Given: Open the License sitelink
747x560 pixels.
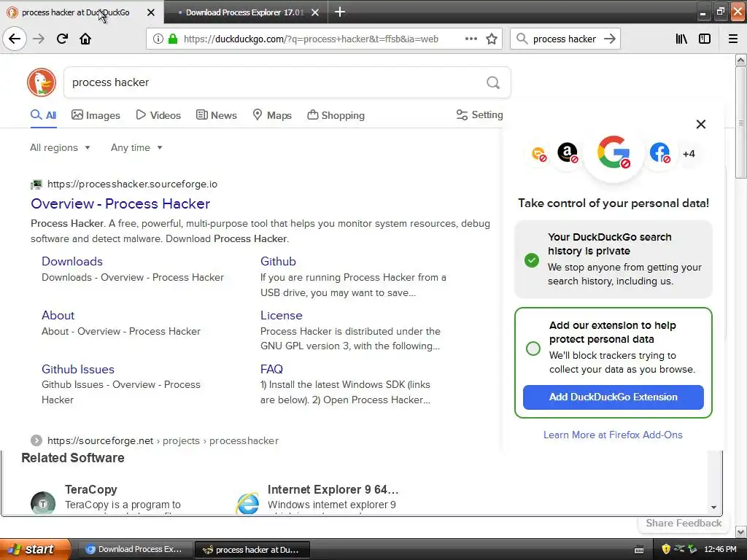Looking at the screenshot, I should pyautogui.click(x=282, y=315).
